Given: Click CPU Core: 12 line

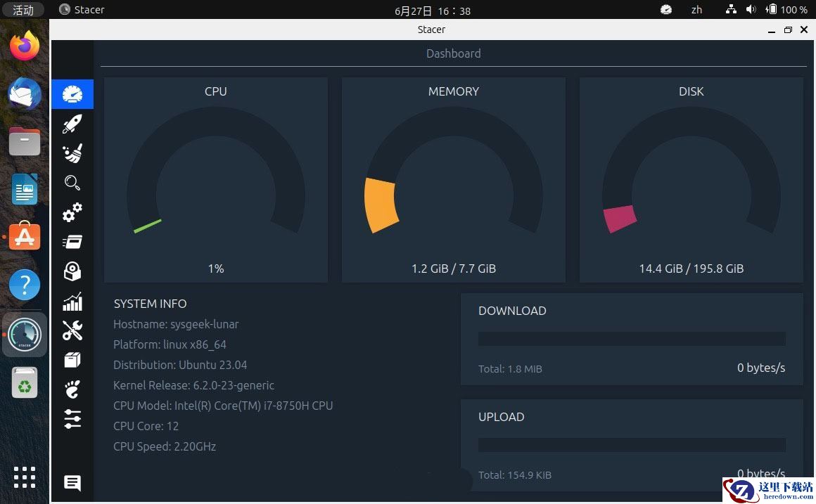Looking at the screenshot, I should (146, 426).
